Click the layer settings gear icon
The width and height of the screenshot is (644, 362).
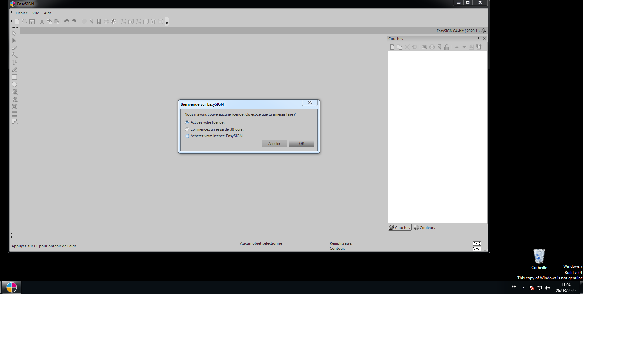click(415, 47)
